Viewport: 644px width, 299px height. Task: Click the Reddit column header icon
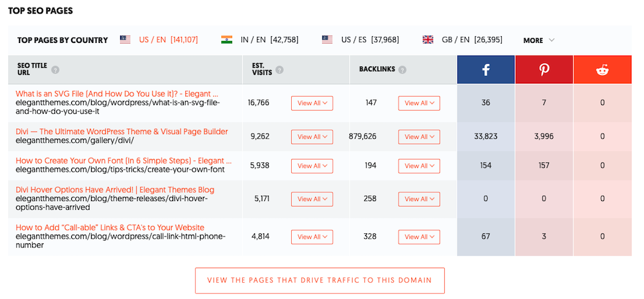(602, 70)
